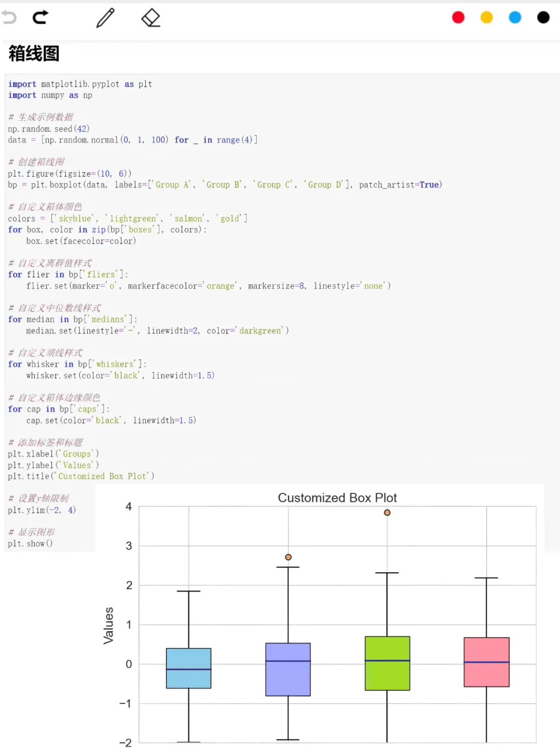Click the undo arrow icon
This screenshot has height=748, width=560.
point(9,18)
